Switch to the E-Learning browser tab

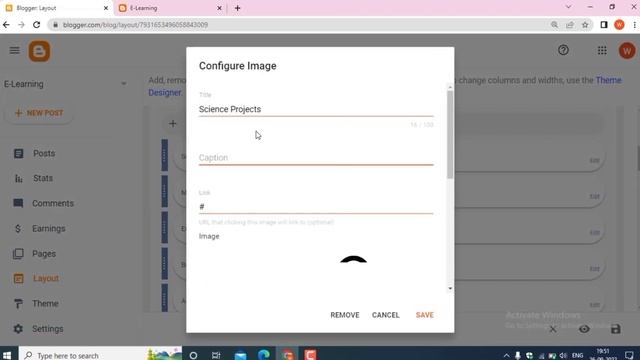coord(169,8)
